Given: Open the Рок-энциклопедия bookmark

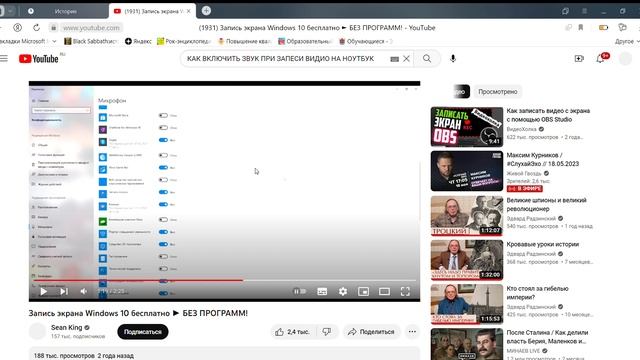Looking at the screenshot, I should (x=184, y=41).
